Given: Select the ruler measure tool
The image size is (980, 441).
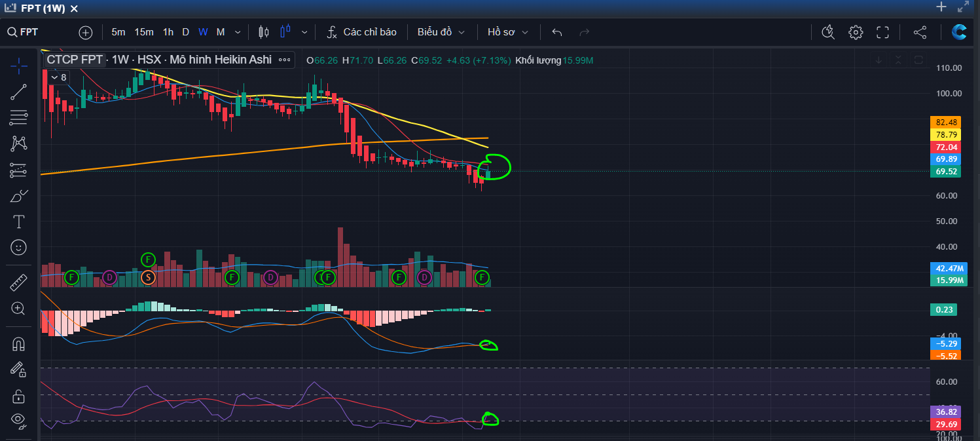Looking at the screenshot, I should tap(19, 282).
